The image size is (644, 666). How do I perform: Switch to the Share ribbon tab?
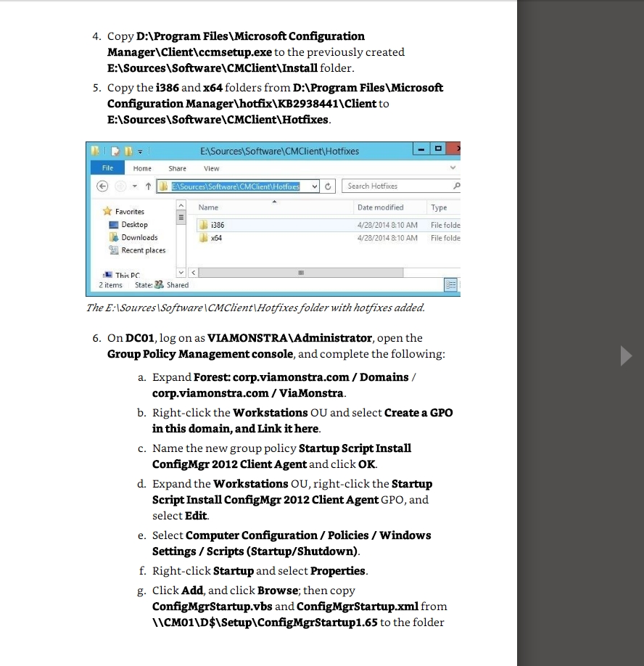(x=177, y=168)
